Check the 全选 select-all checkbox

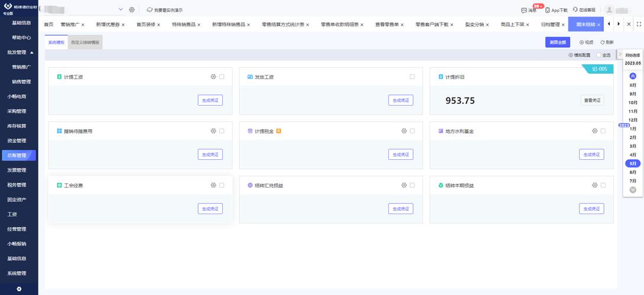tap(599, 55)
